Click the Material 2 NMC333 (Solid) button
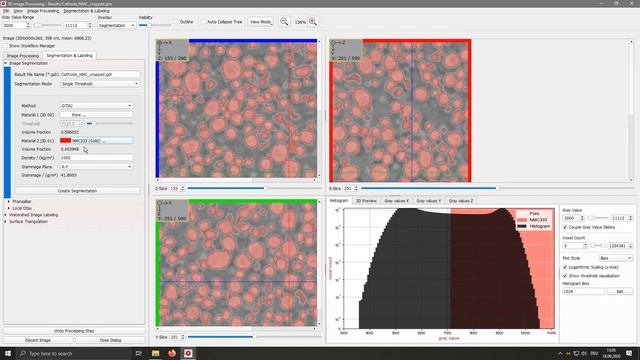 point(96,140)
